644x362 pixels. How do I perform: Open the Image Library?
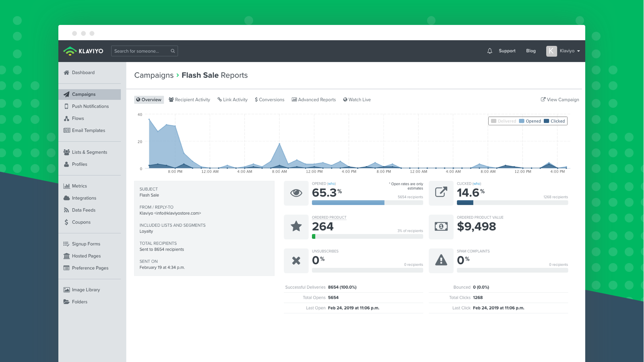pos(85,289)
